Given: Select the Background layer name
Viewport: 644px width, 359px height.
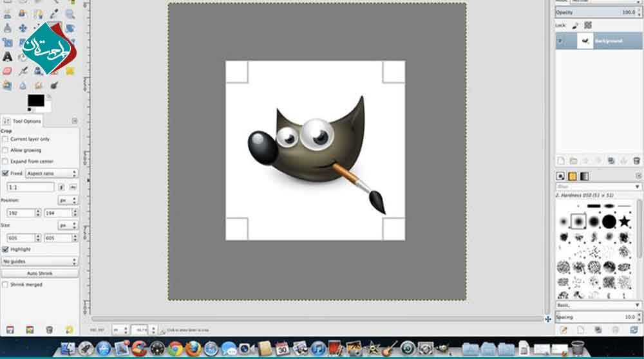Looking at the screenshot, I should [609, 41].
